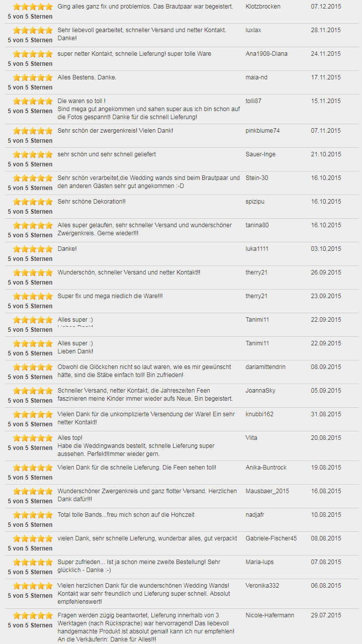Click the star icons for spizipu's review
This screenshot has height=644, width=362.
point(33,202)
